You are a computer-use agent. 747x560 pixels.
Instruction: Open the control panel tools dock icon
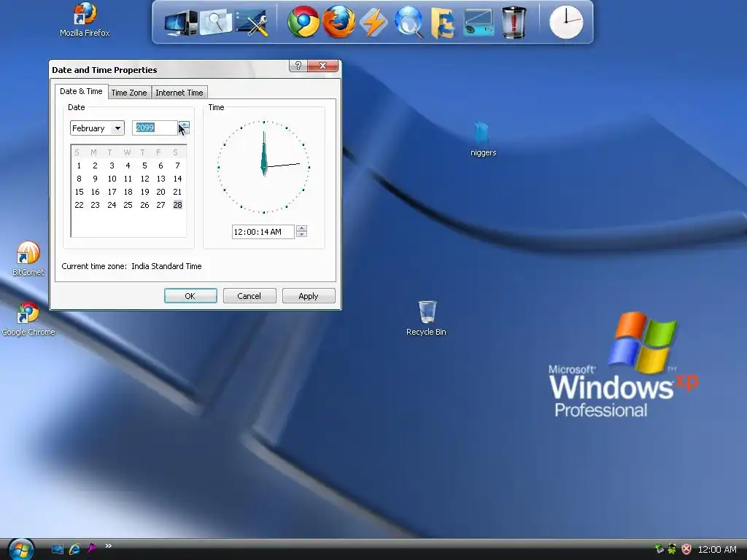click(252, 23)
